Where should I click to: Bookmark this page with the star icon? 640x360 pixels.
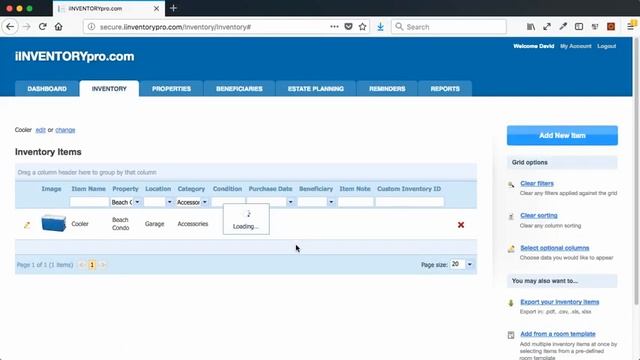pos(362,27)
